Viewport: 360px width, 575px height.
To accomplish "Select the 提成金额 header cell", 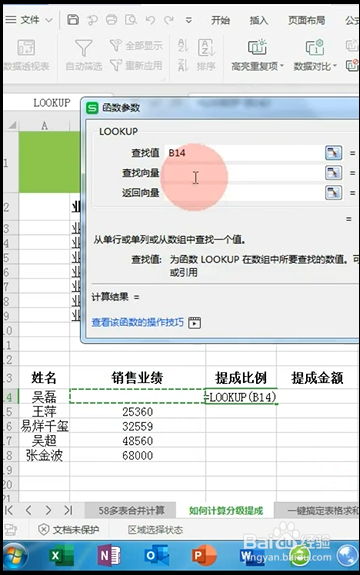I will tap(317, 377).
